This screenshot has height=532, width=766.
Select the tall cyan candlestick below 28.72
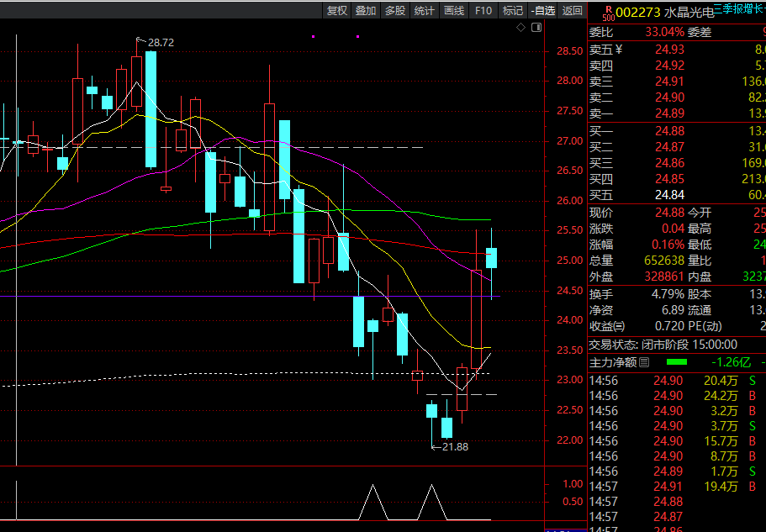[x=151, y=109]
